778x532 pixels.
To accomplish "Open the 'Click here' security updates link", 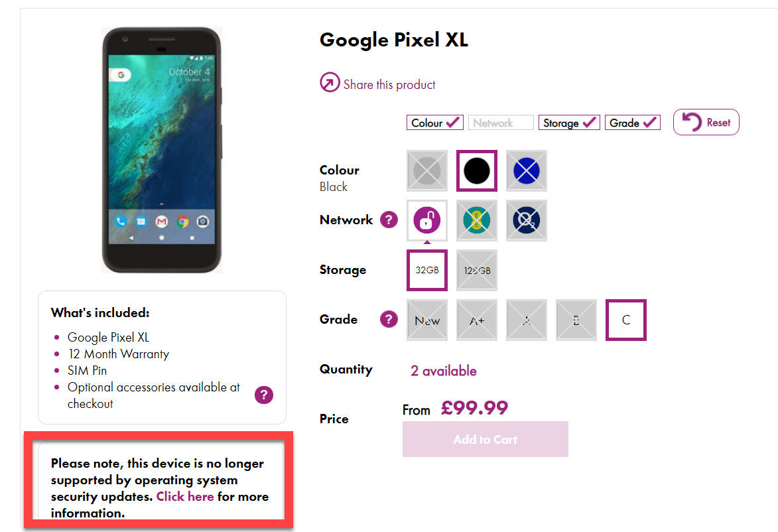I will pyautogui.click(x=185, y=496).
